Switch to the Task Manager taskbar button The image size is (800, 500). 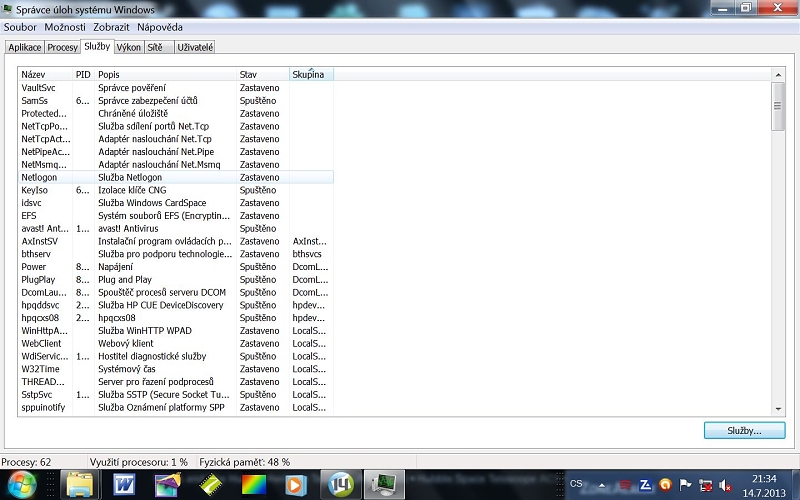(384, 484)
